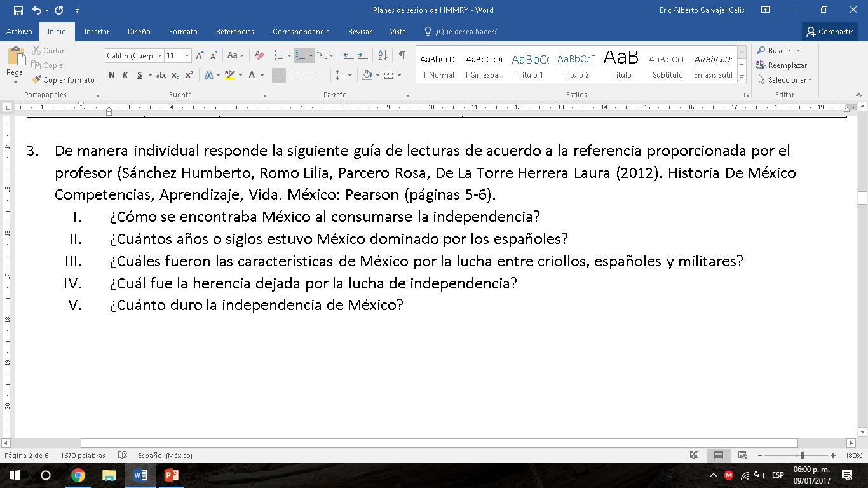Increase indent with the ribbon icon
The height and width of the screenshot is (488, 868).
(x=363, y=56)
